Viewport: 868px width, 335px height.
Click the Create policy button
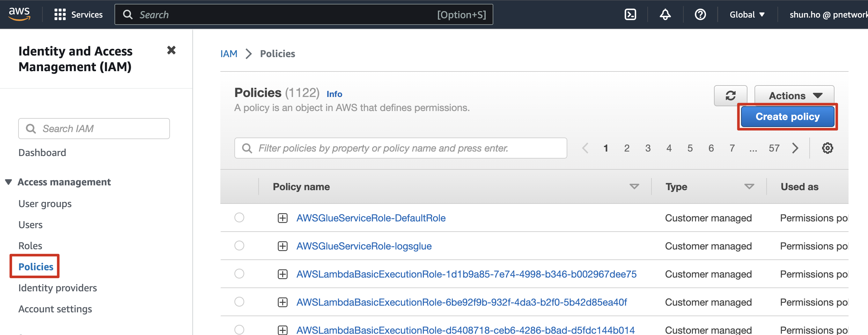pos(787,116)
